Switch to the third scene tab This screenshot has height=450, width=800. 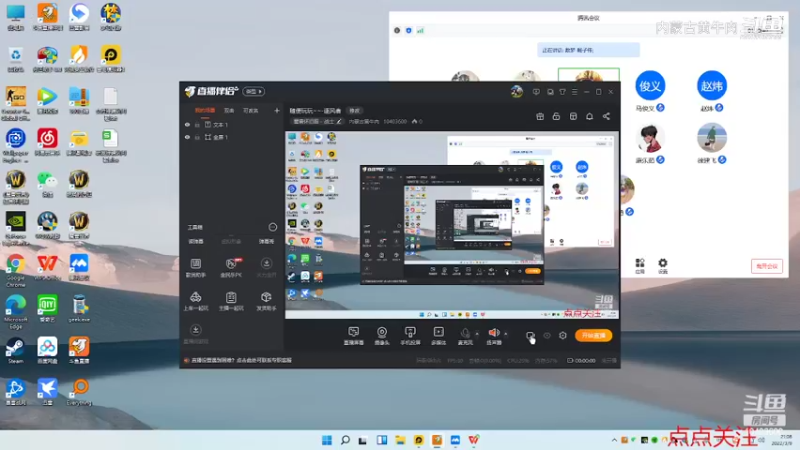click(x=251, y=110)
